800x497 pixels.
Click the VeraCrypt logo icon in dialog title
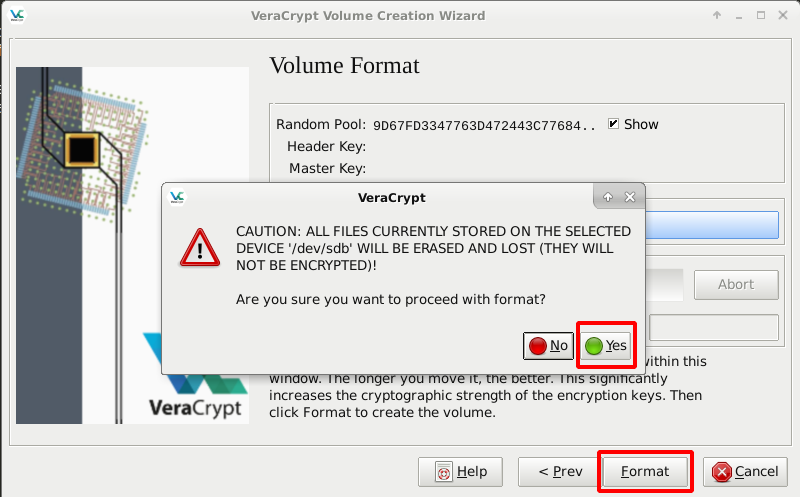click(x=177, y=197)
